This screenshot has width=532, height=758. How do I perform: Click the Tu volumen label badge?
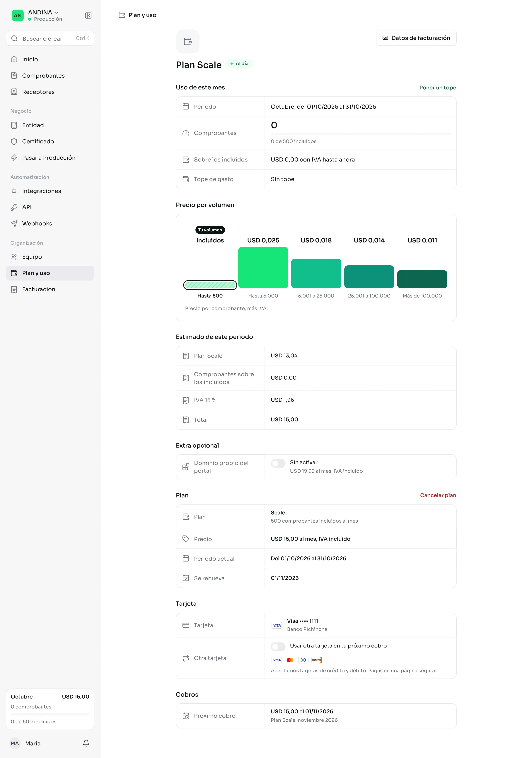tap(210, 230)
